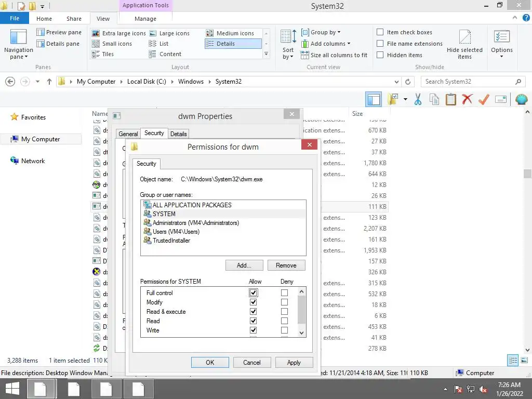The image size is (532, 399).
Task: Choose Large icons layout
Action: point(170,33)
